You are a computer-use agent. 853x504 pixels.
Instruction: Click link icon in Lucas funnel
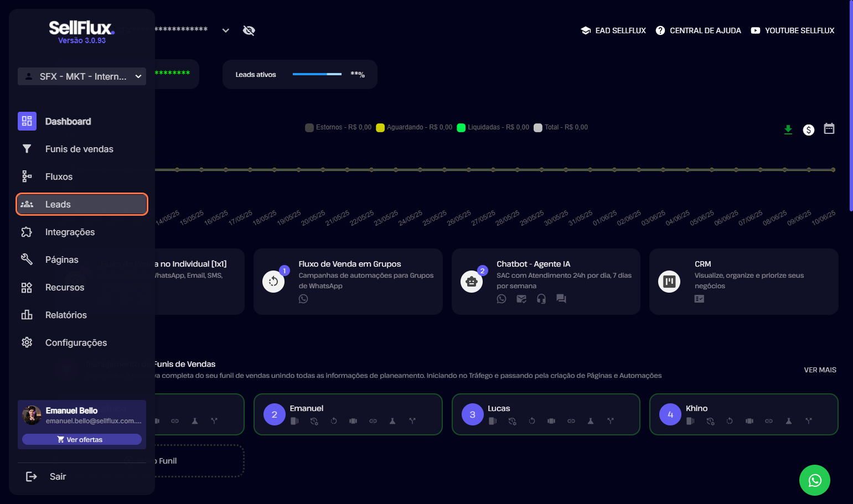click(571, 421)
